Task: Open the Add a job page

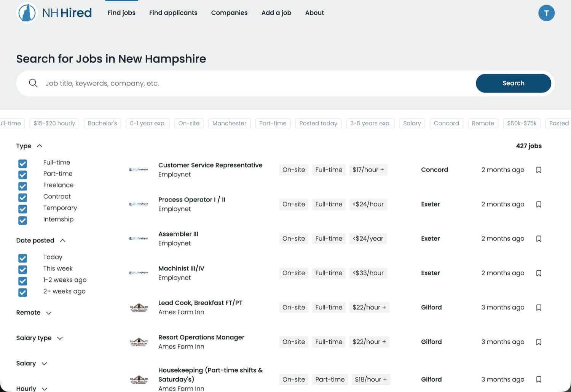Action: [276, 13]
